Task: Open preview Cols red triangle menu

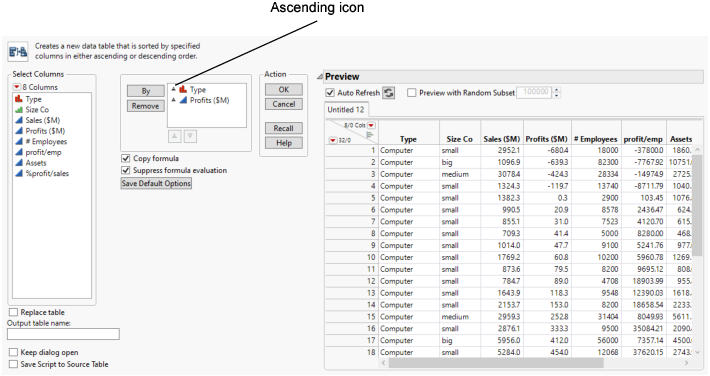Action: click(x=371, y=125)
